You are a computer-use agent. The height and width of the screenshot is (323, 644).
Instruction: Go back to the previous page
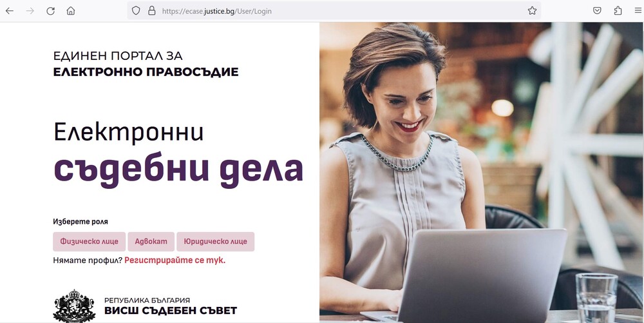point(10,11)
